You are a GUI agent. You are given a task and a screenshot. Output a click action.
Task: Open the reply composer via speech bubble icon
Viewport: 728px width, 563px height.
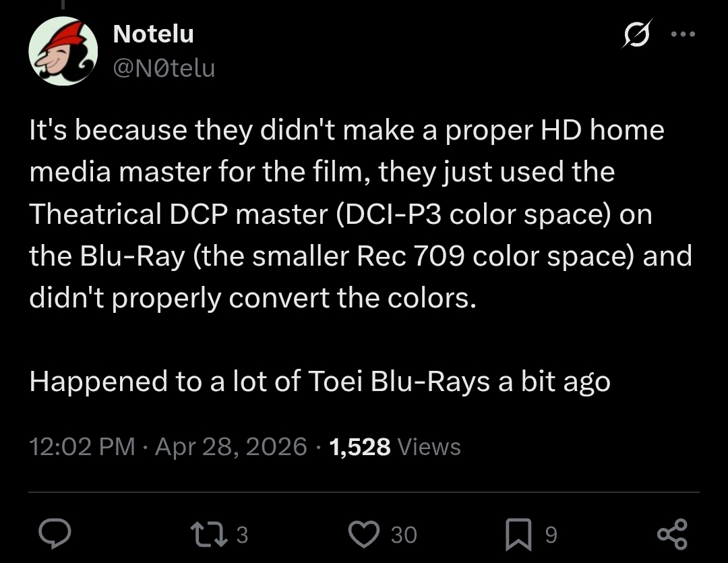[x=55, y=534]
